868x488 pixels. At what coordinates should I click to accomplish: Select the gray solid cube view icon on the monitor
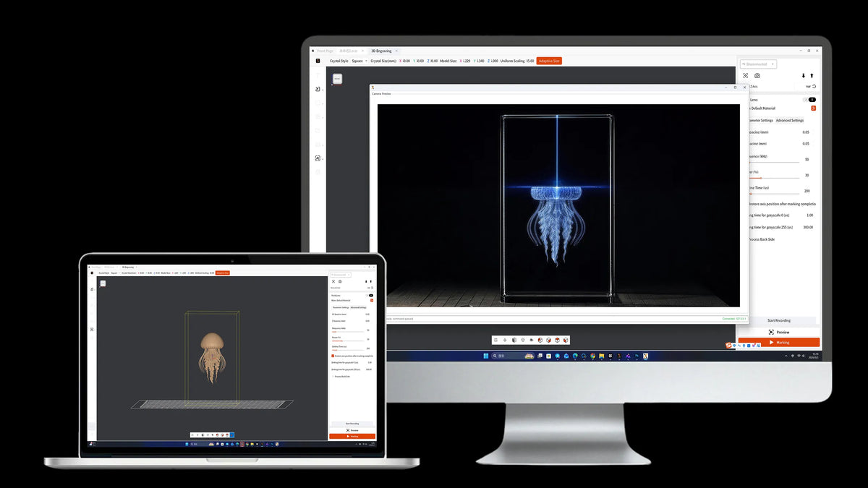[x=514, y=340]
